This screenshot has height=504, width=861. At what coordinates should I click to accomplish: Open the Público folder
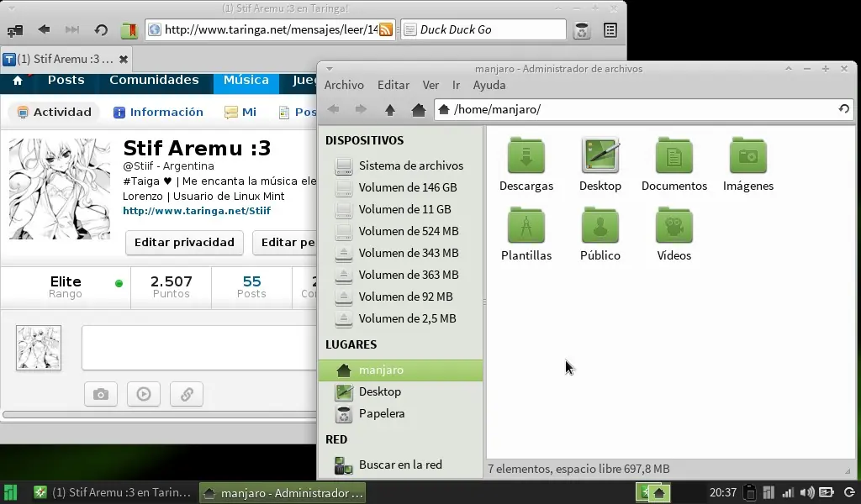pos(600,234)
